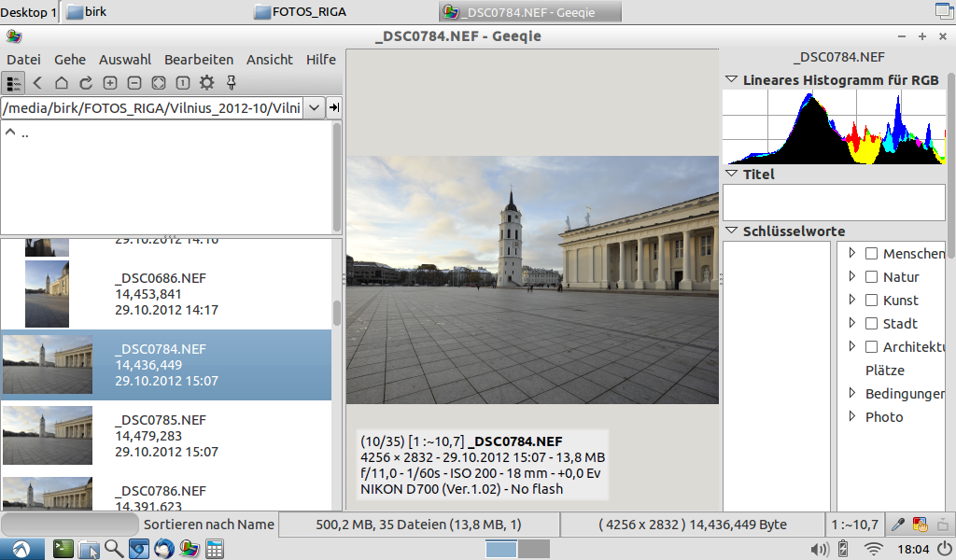Switch to the second workspace in pager
Image resolution: width=956 pixels, height=560 pixels.
pyautogui.click(x=534, y=549)
